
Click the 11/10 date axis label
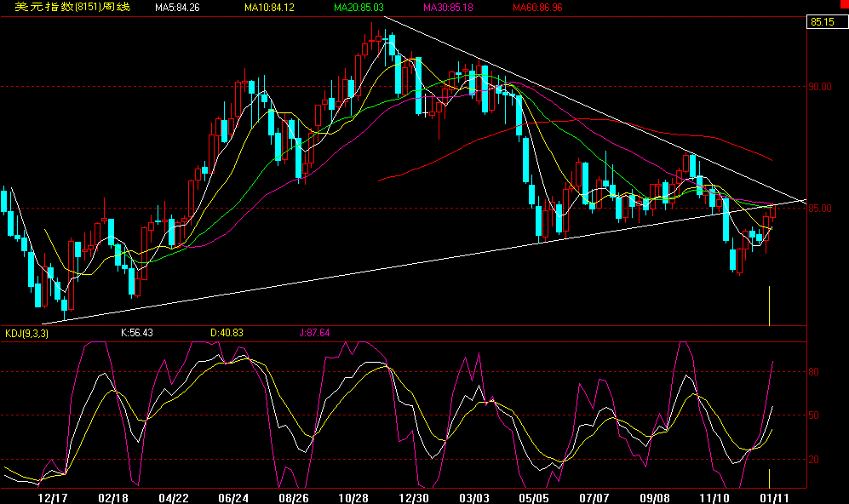(x=714, y=498)
